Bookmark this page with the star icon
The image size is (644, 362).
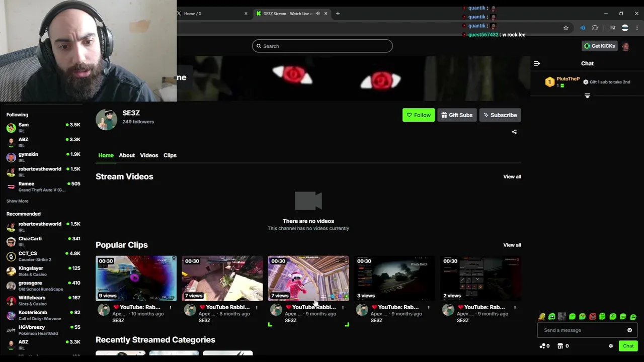click(566, 28)
